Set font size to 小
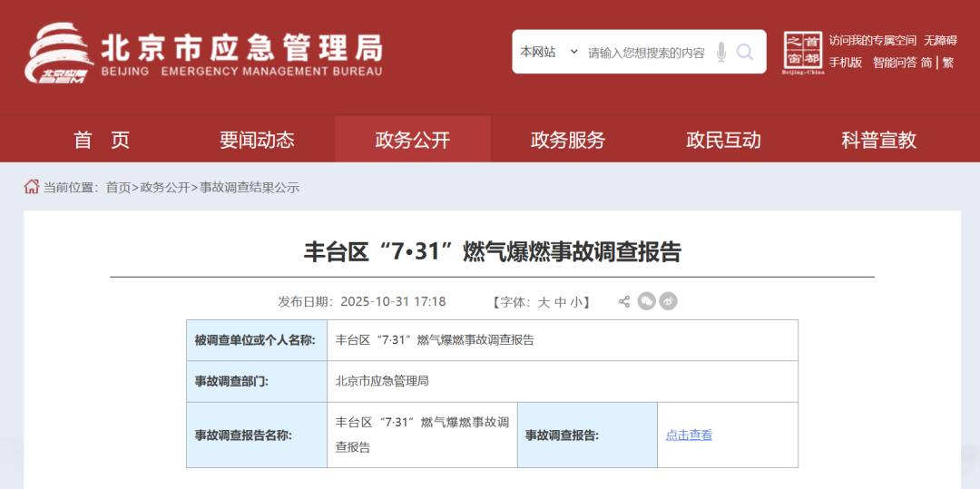This screenshot has height=489, width=980. point(575,302)
